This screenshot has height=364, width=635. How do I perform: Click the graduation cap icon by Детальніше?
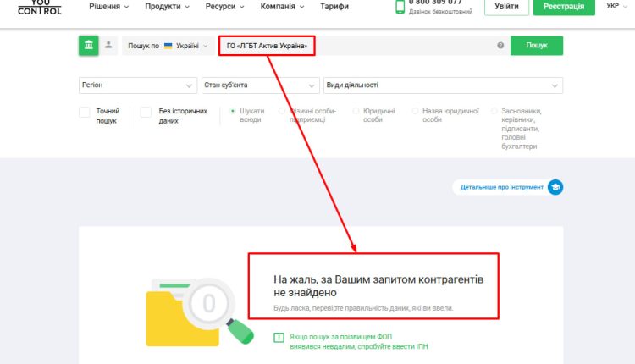pos(555,187)
